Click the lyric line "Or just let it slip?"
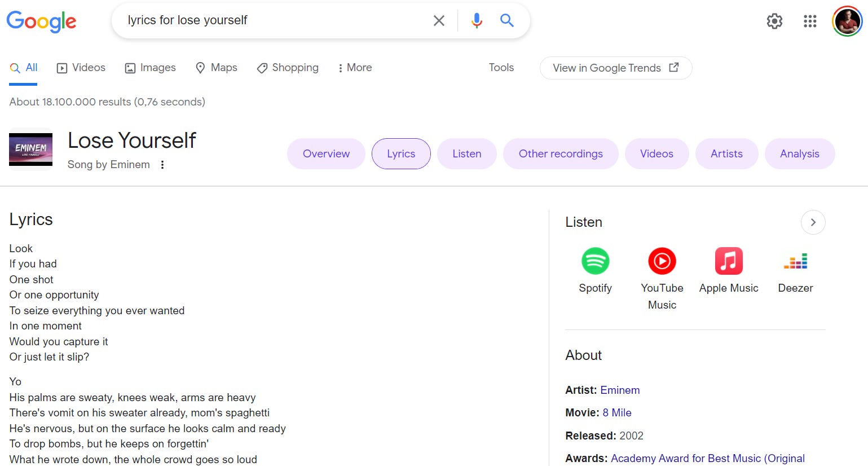 [x=49, y=357]
